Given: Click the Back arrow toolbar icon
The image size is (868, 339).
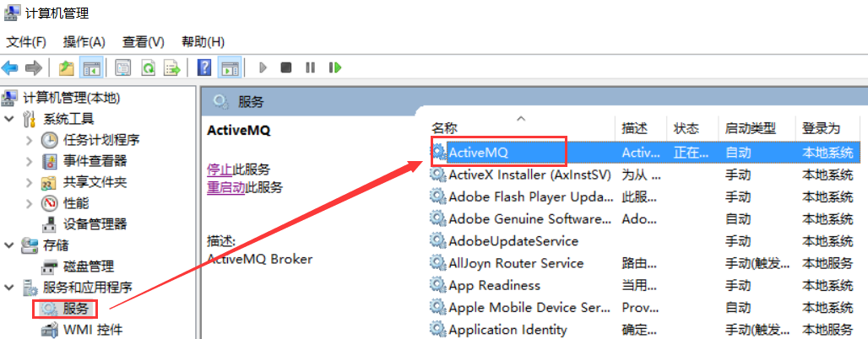Looking at the screenshot, I should click(9, 68).
